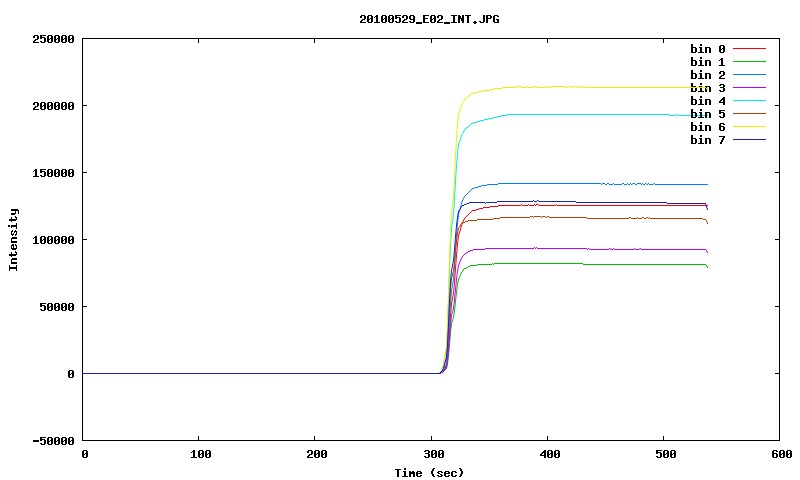The width and height of the screenshot is (800, 480).
Task: Click the 100 x-axis tick label
Action: 201,454
